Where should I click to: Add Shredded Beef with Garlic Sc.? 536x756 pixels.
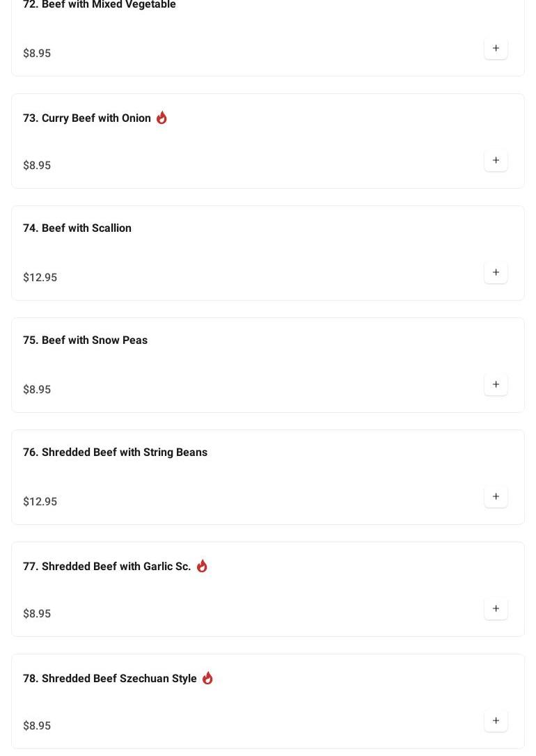coord(496,609)
